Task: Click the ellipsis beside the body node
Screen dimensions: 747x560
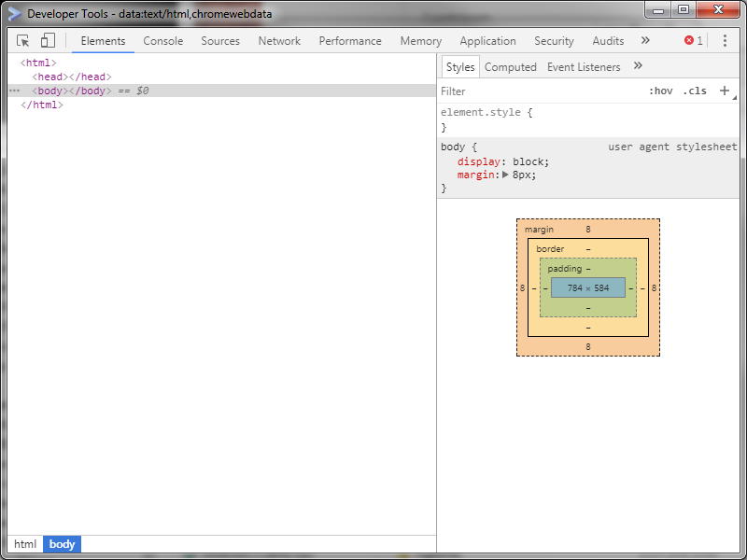Action: 15,91
